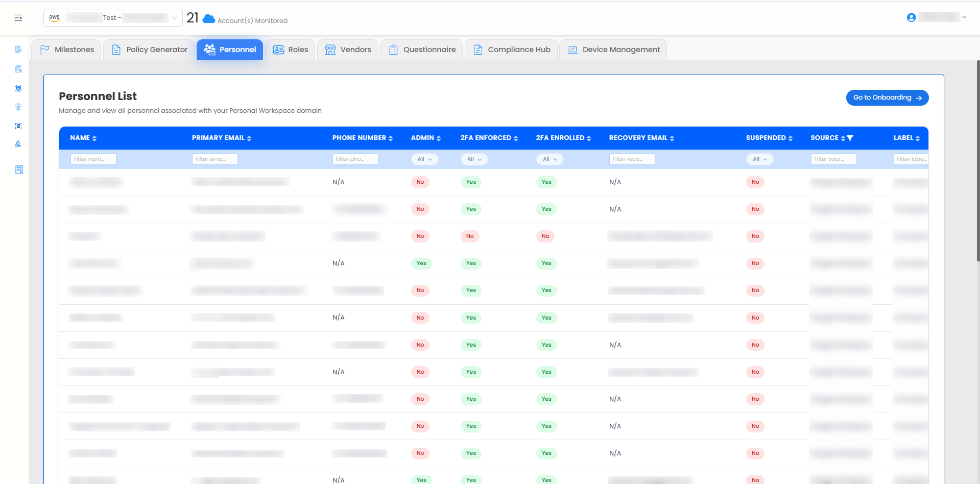The image size is (980, 484).
Task: Click the user profile avatar icon
Action: (x=911, y=18)
